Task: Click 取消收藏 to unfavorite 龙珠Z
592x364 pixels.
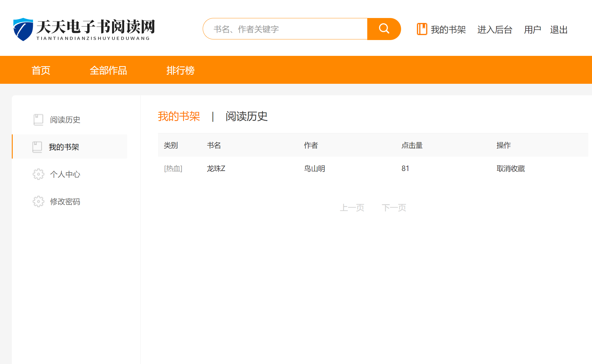Action: point(510,168)
